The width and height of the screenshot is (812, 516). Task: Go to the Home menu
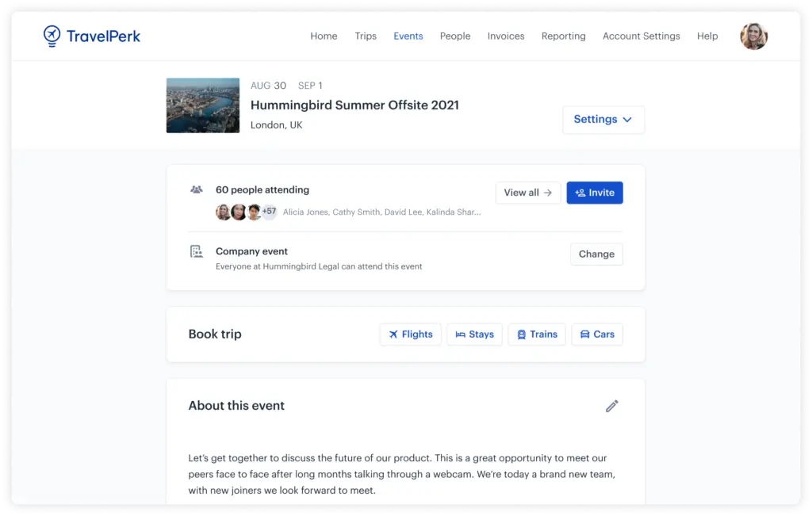[x=324, y=36]
